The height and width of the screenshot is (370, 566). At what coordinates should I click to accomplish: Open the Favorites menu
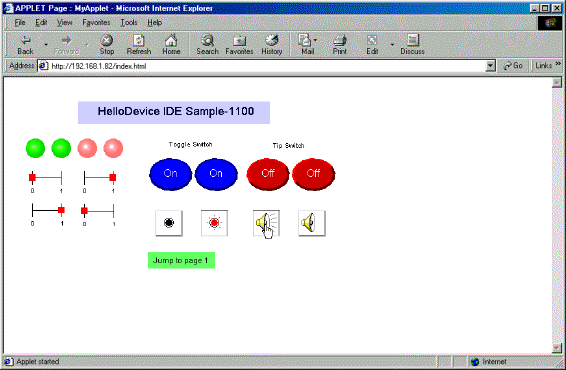(x=96, y=22)
